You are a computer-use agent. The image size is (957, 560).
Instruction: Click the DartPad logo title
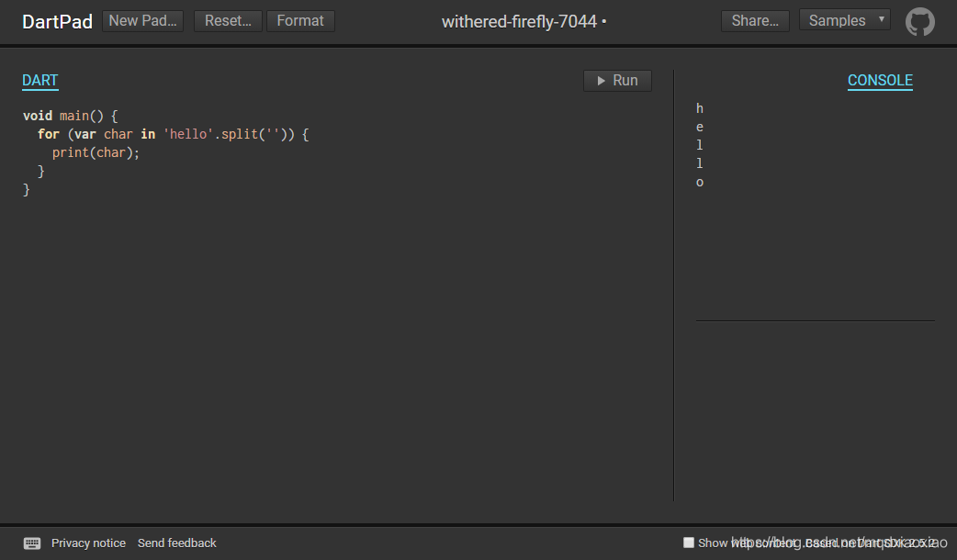pos(57,22)
